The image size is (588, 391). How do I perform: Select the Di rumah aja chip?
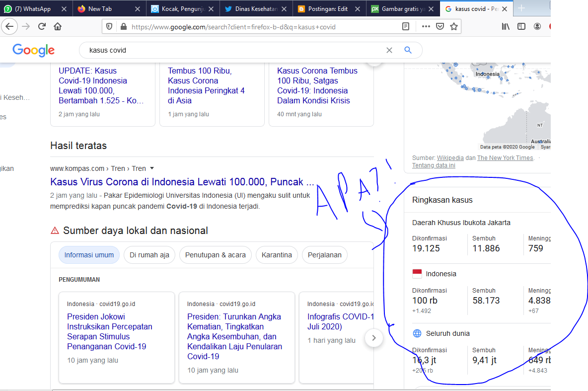coord(149,255)
